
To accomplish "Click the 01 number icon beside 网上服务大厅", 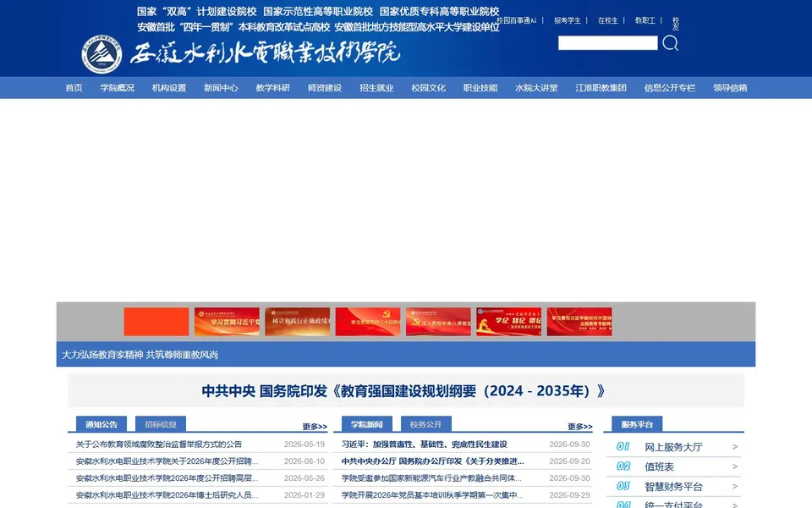I will 623,446.
